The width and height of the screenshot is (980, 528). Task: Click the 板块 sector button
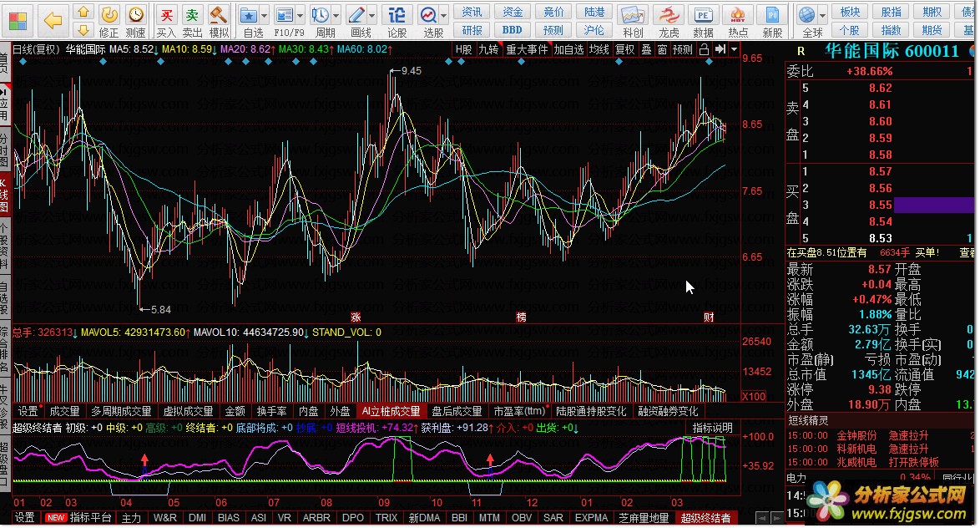coord(850,12)
